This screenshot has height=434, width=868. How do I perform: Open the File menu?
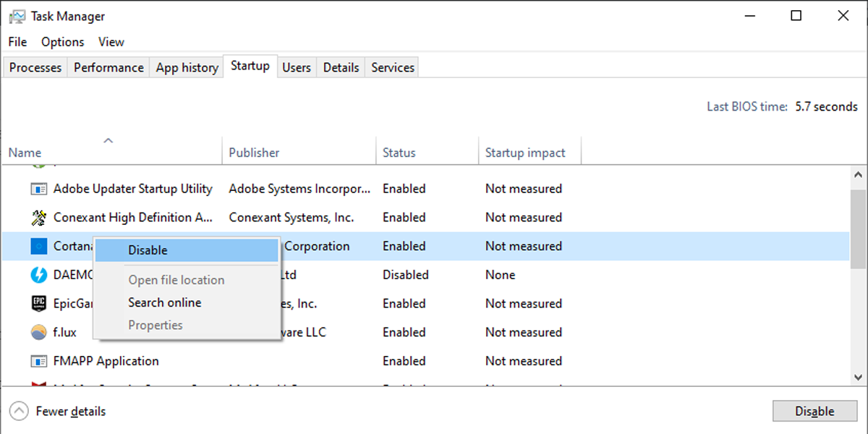pos(17,42)
